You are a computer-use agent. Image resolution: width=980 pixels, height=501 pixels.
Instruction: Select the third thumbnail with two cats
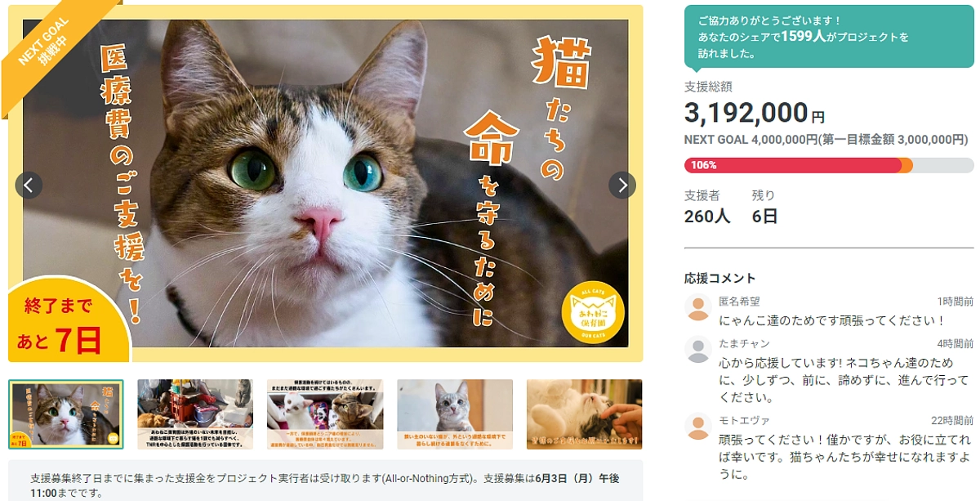click(325, 414)
